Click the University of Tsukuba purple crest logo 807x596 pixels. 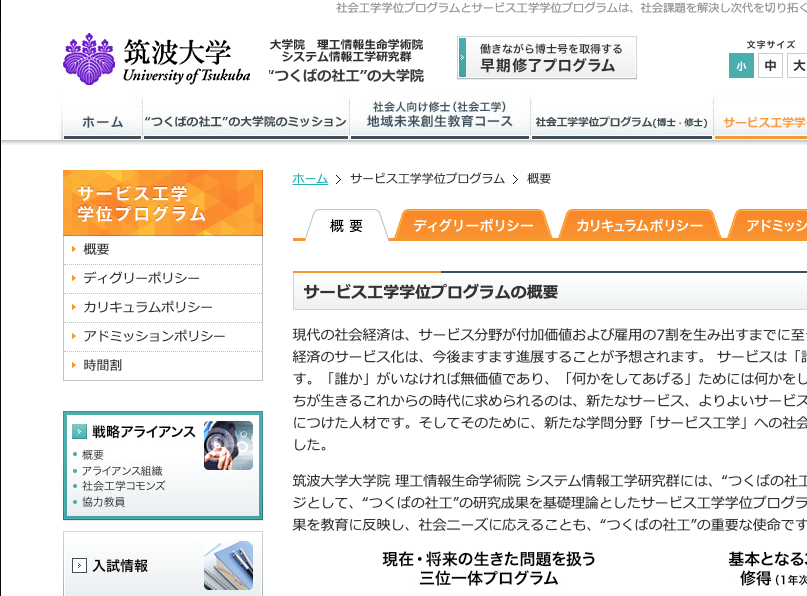click(89, 59)
